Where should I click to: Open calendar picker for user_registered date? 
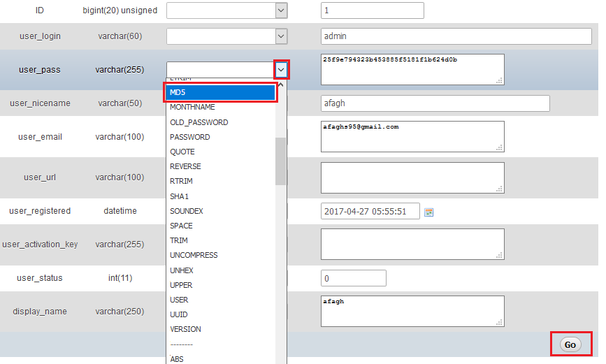pyautogui.click(x=429, y=212)
